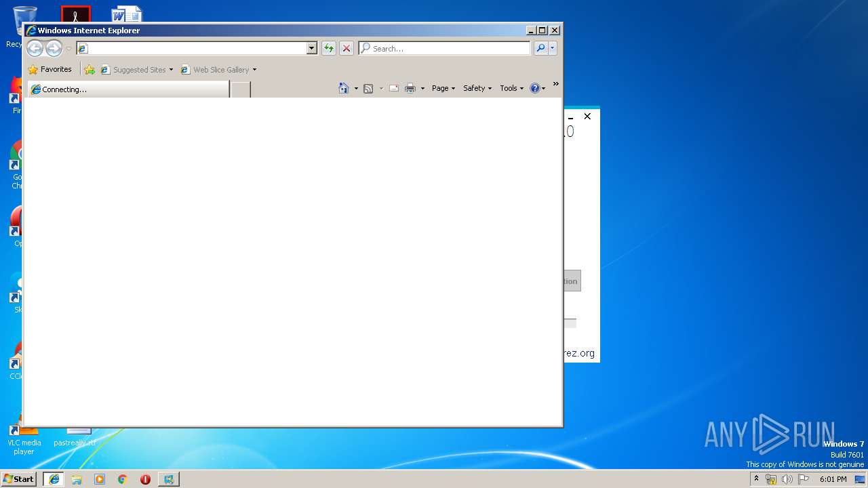Stop loading with the red X icon
Screen dimensions: 868x488
click(x=347, y=48)
